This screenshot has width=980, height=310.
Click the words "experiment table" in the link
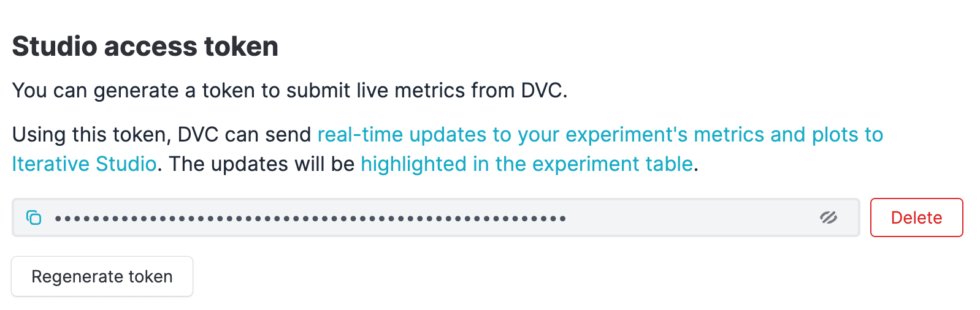(x=621, y=164)
